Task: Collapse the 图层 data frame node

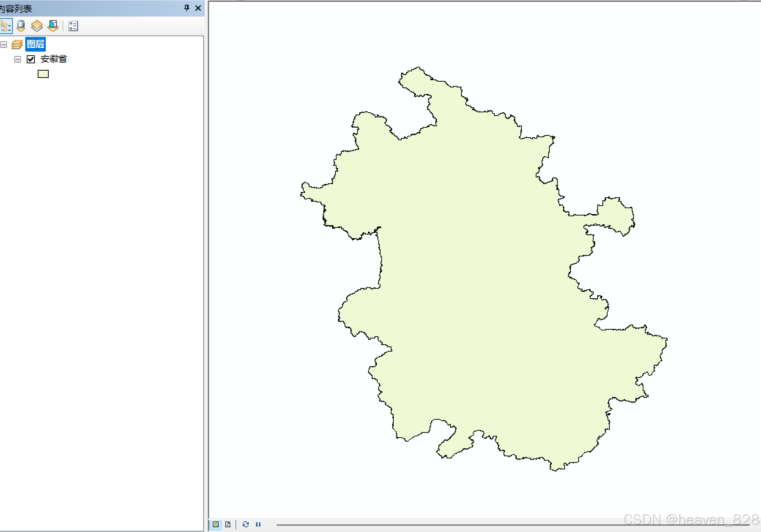Action: 4,45
